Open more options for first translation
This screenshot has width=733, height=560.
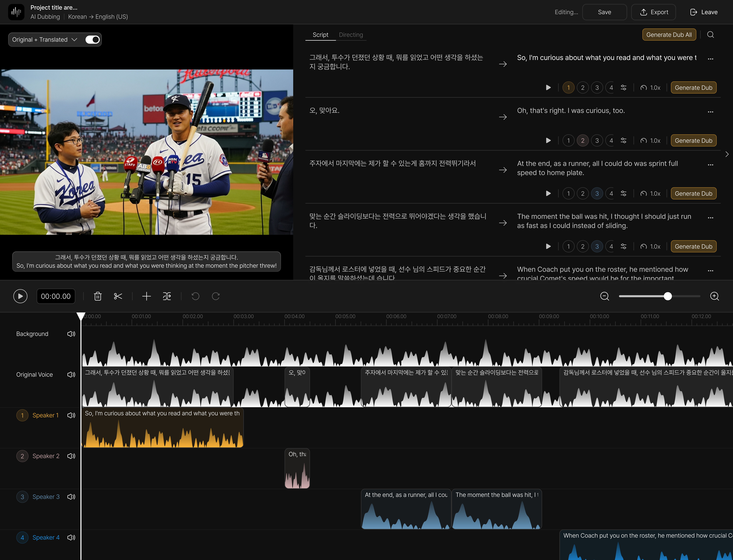click(x=711, y=59)
